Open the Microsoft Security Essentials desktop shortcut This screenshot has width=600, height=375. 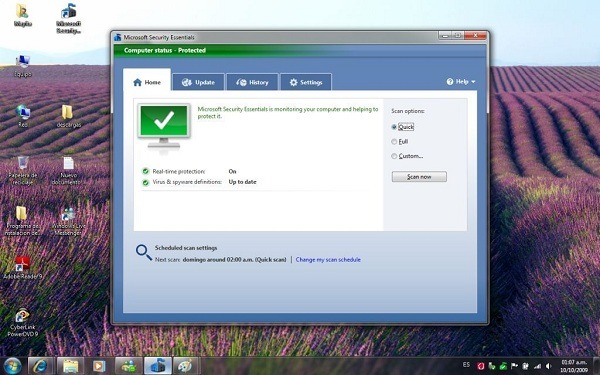coord(69,18)
